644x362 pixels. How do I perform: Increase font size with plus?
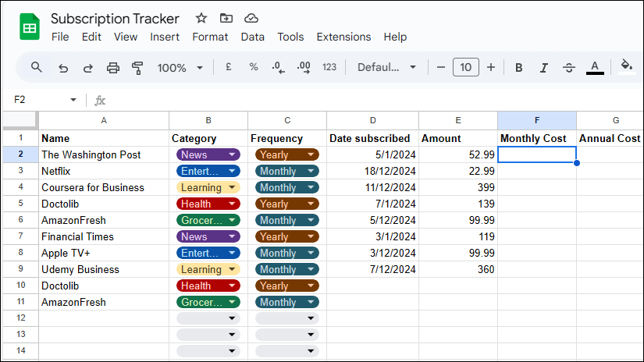coord(491,67)
